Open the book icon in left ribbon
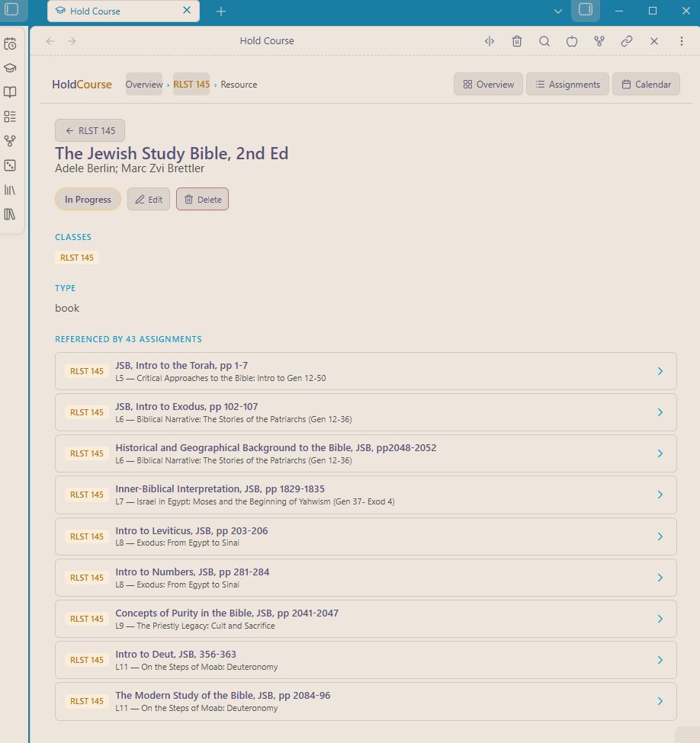The width and height of the screenshot is (700, 743). point(10,92)
